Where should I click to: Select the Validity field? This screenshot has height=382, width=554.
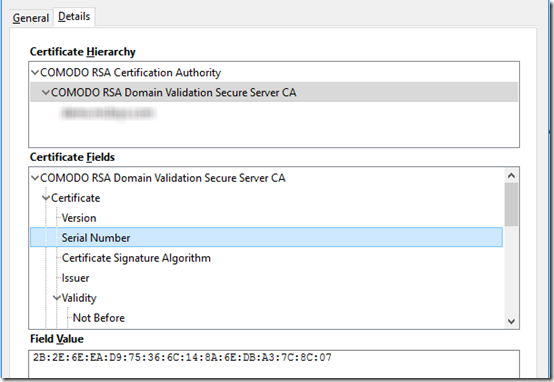(79, 298)
